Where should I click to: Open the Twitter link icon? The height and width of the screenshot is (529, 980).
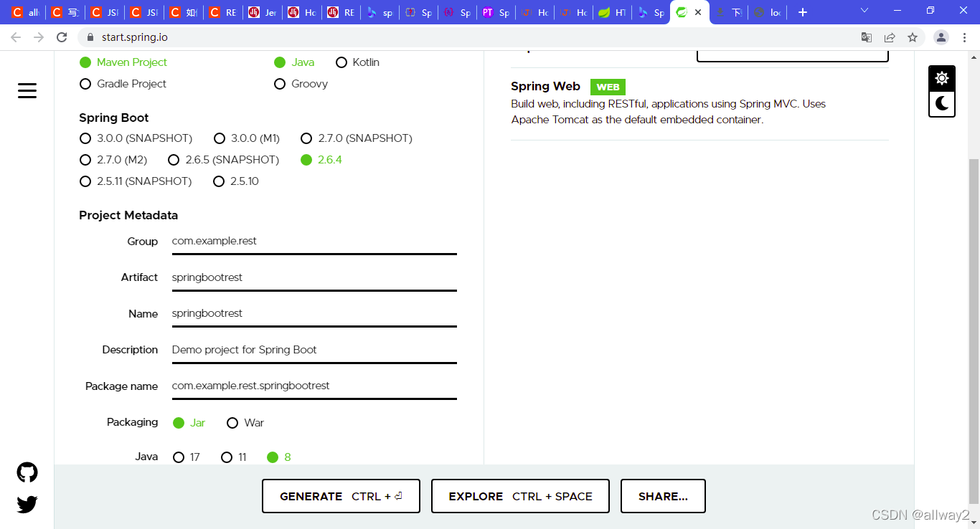(27, 505)
